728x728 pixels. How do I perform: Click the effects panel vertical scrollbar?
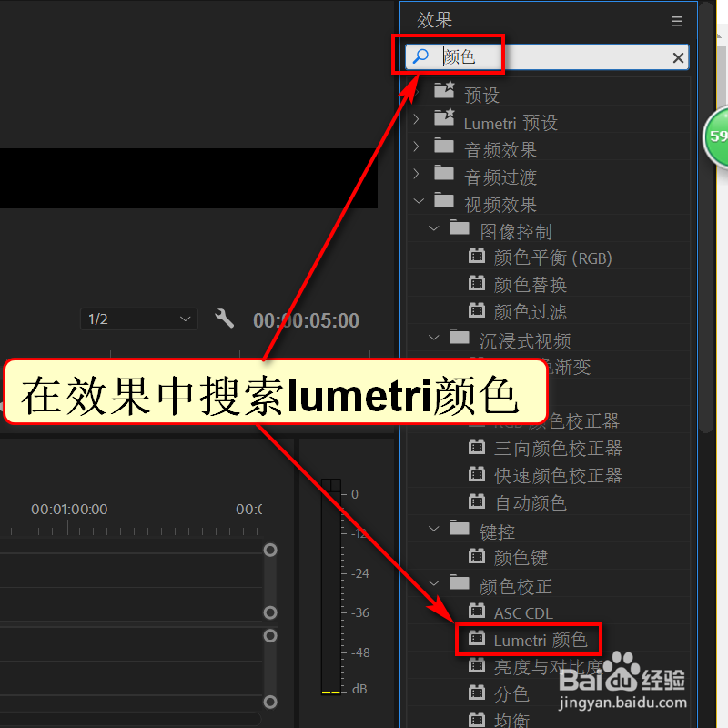(706, 217)
